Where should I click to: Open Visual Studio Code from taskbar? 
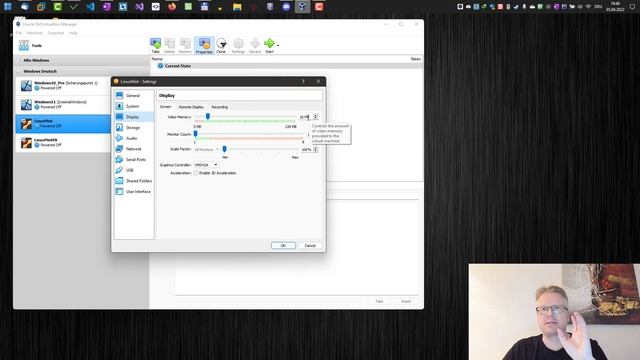tap(90, 7)
